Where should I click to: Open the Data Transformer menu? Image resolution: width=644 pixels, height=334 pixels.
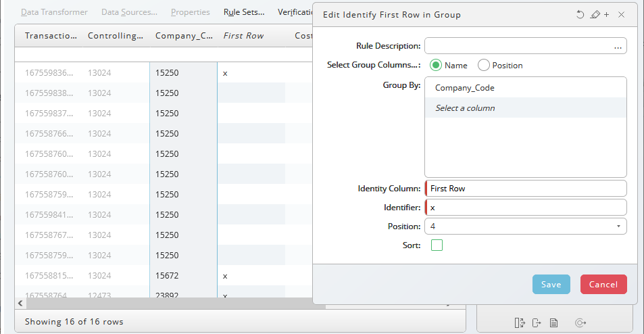pos(54,12)
